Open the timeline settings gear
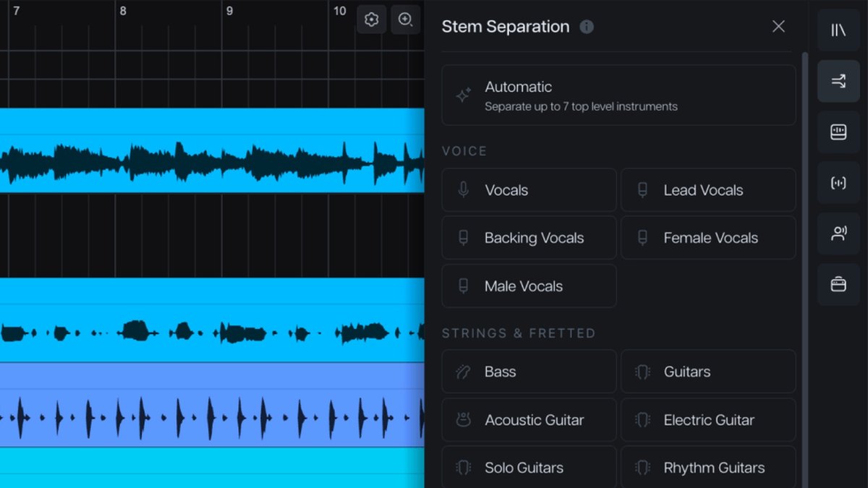This screenshot has height=488, width=868. coord(371,20)
